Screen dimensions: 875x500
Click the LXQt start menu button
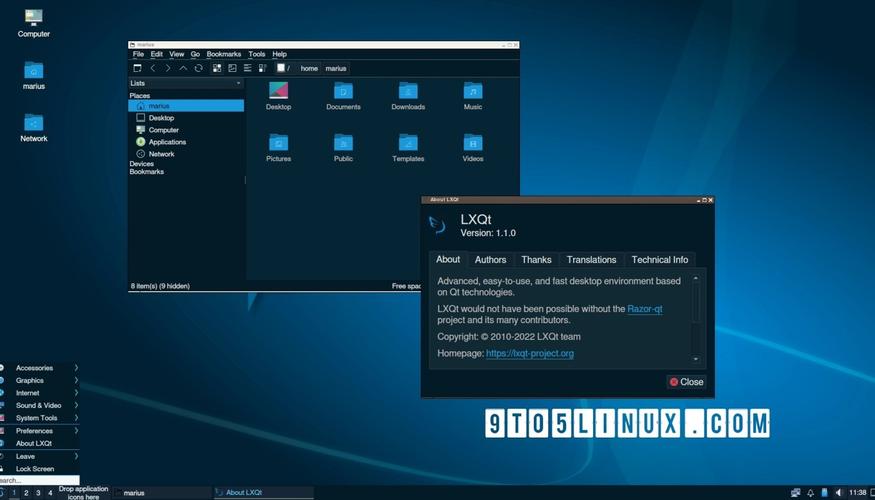2,493
